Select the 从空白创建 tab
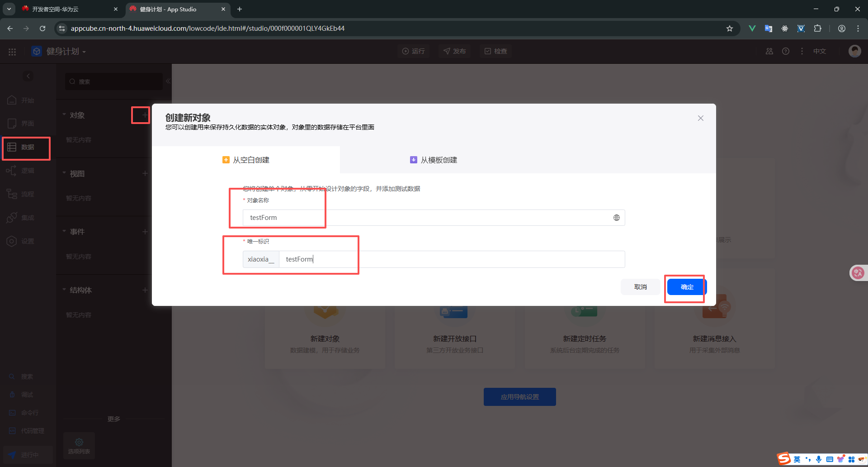The width and height of the screenshot is (868, 467). (x=246, y=160)
